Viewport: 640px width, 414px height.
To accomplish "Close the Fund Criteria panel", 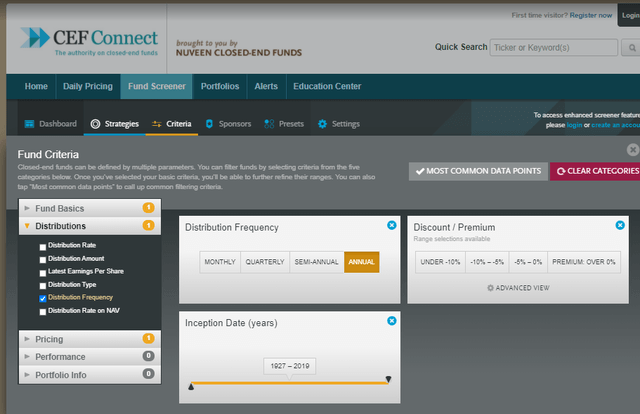I will pyautogui.click(x=632, y=149).
